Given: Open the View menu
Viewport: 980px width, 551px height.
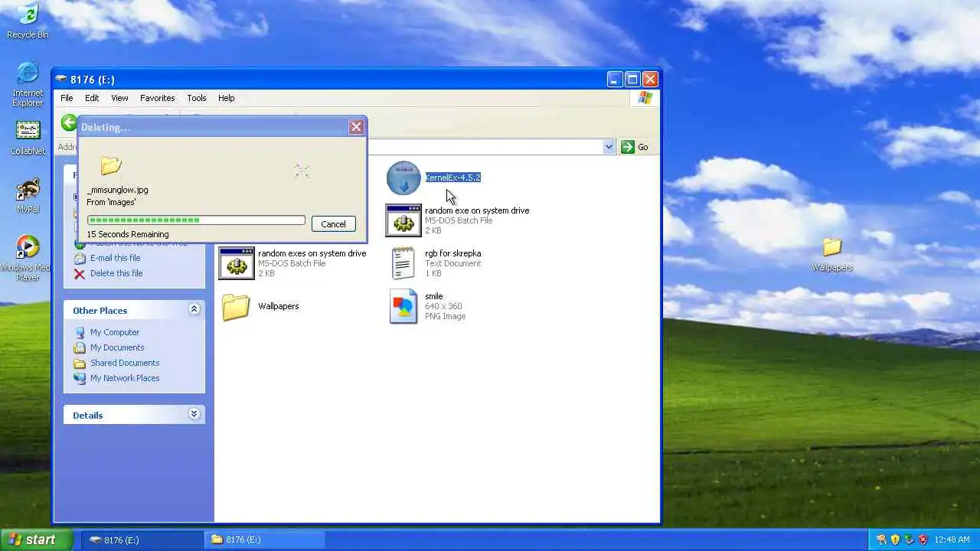Looking at the screenshot, I should (119, 98).
